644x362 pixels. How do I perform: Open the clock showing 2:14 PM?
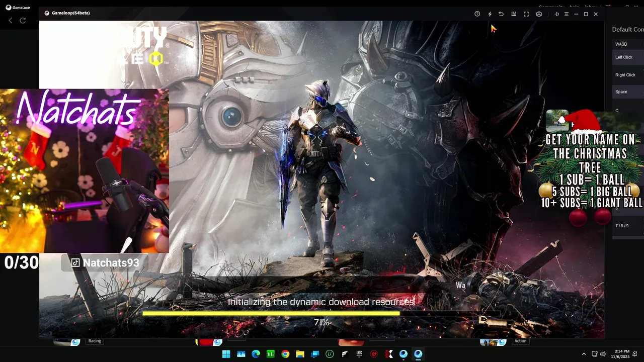tap(620, 354)
